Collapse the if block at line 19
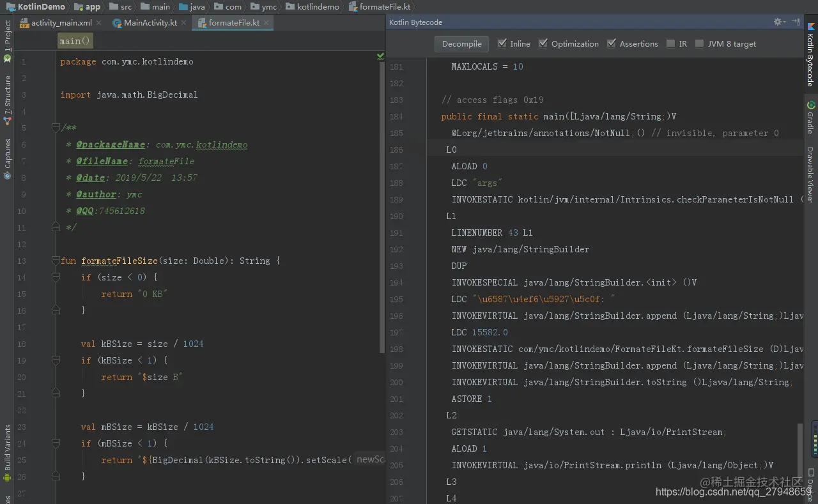818x504 pixels. tap(56, 360)
